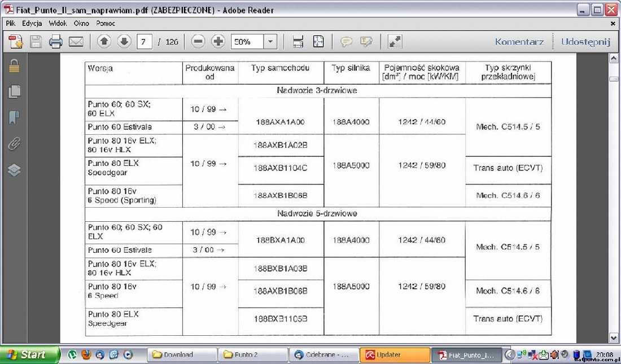Select the Add Sticky Note tool
The width and height of the screenshot is (621, 364).
pos(347,42)
